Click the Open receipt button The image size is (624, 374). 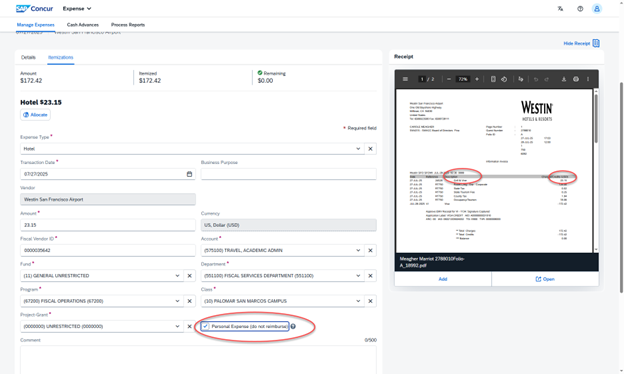(545, 279)
